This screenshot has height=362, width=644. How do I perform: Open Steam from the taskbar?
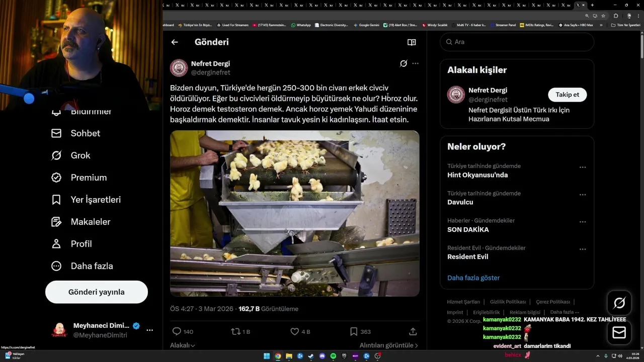point(311,356)
